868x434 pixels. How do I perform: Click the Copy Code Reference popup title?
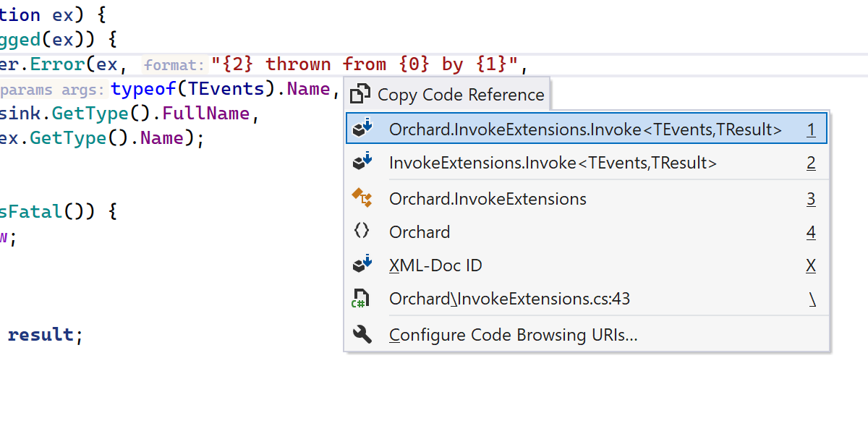coord(460,95)
